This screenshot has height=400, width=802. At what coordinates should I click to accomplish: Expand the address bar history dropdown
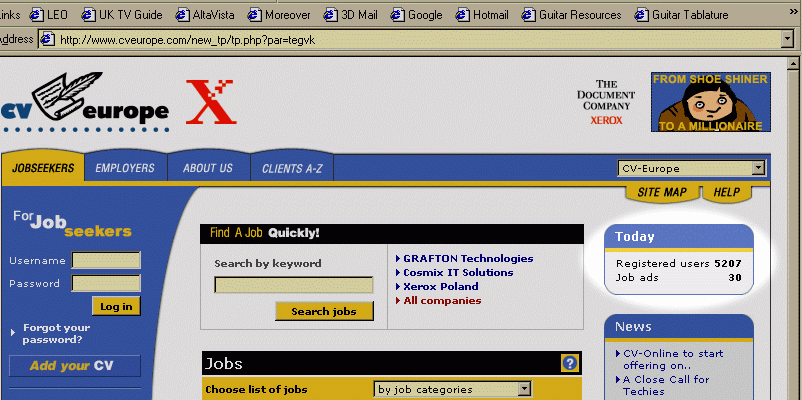787,39
